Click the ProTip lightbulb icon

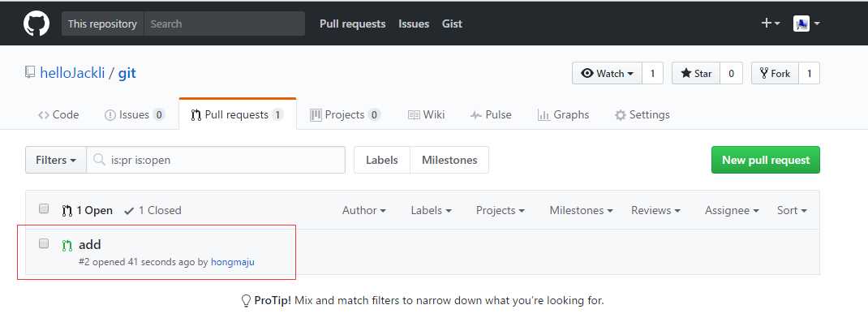click(x=246, y=300)
